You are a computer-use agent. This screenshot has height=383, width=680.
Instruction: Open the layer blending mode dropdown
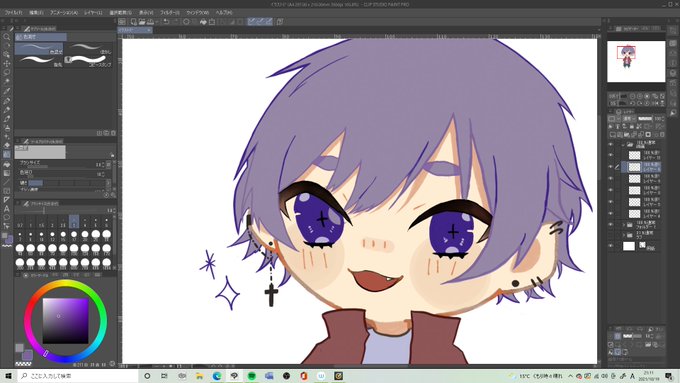point(628,118)
